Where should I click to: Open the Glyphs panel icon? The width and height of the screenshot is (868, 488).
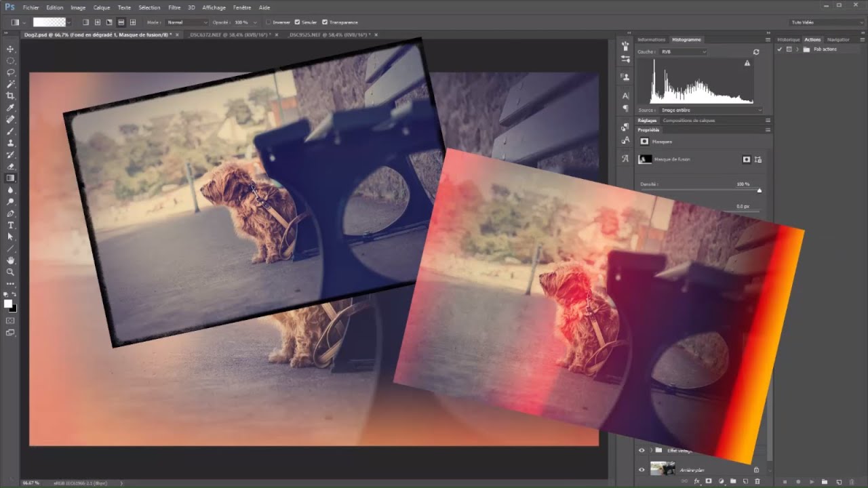pyautogui.click(x=625, y=159)
